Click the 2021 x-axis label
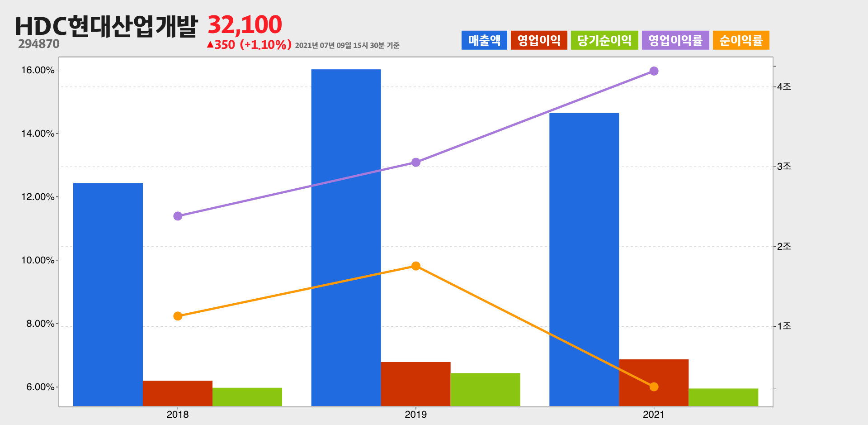The height and width of the screenshot is (425, 868). click(x=654, y=414)
